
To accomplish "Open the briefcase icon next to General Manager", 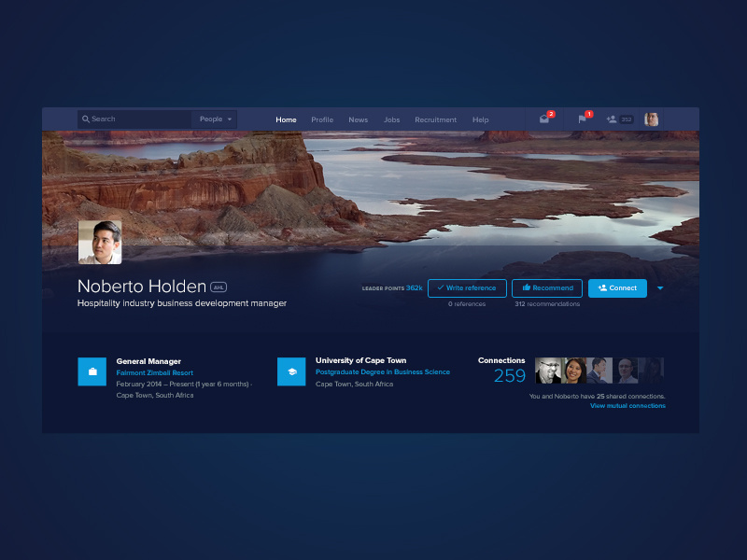I will click(x=92, y=371).
